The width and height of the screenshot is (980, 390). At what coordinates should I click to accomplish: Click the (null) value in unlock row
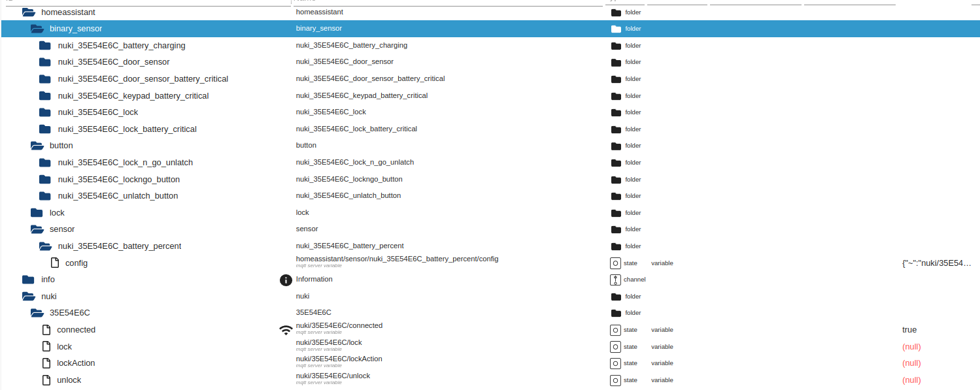click(911, 380)
